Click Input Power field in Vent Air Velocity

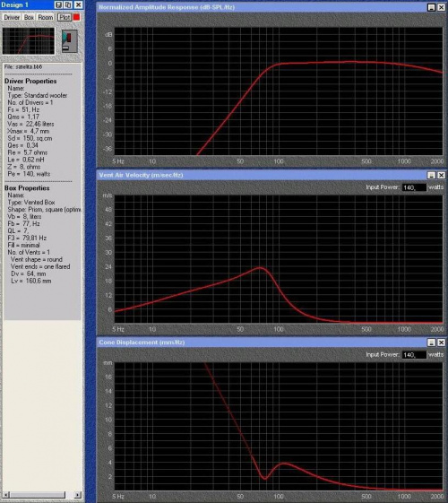pos(414,187)
